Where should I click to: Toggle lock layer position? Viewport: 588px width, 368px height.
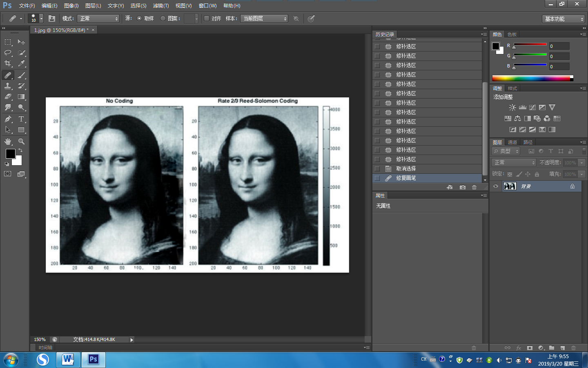pyautogui.click(x=528, y=174)
